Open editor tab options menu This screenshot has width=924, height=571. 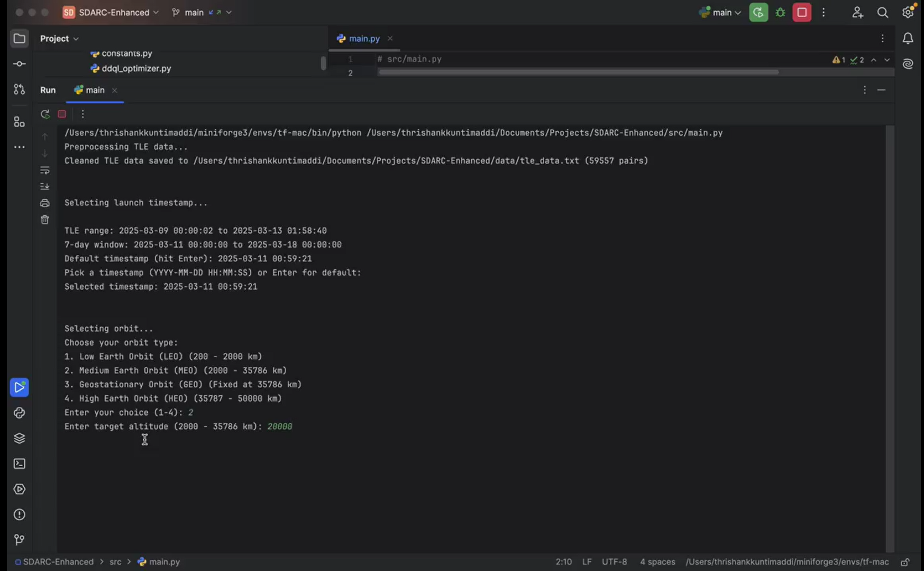click(882, 38)
